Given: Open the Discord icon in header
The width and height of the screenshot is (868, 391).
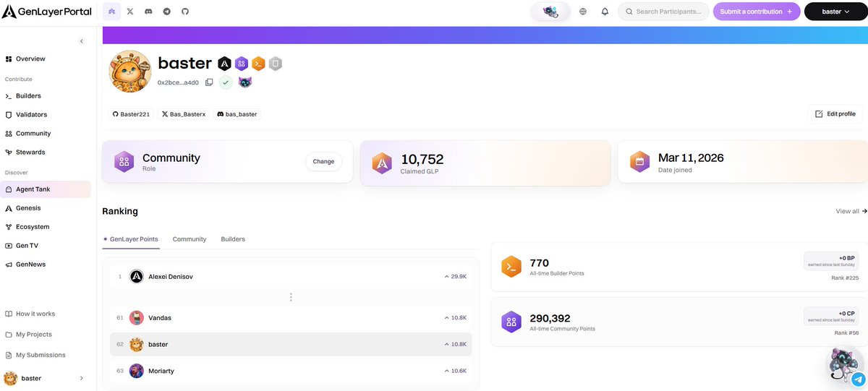Looking at the screenshot, I should 148,12.
